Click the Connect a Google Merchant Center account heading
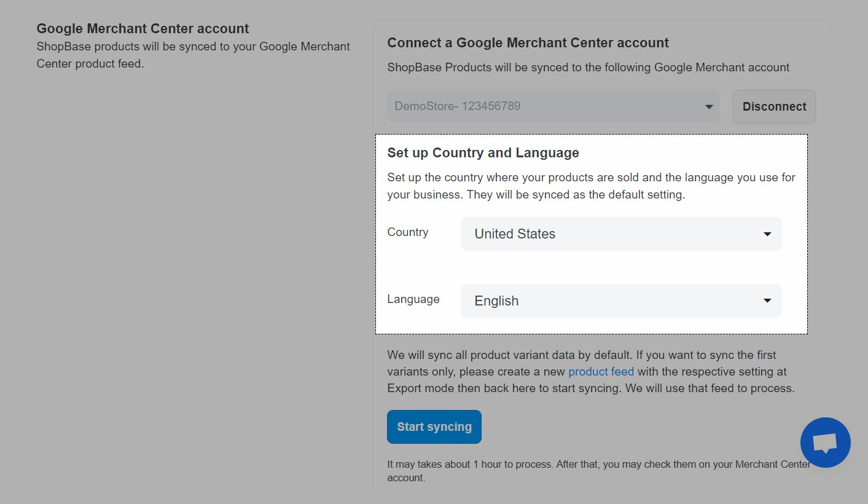 click(x=528, y=43)
